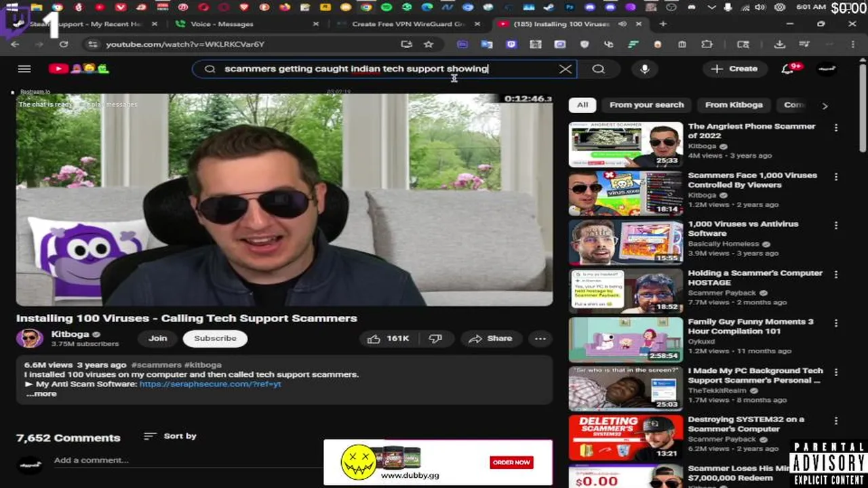The image size is (868, 488).
Task: Open the #scammers hashtag
Action: pyautogui.click(x=156, y=365)
